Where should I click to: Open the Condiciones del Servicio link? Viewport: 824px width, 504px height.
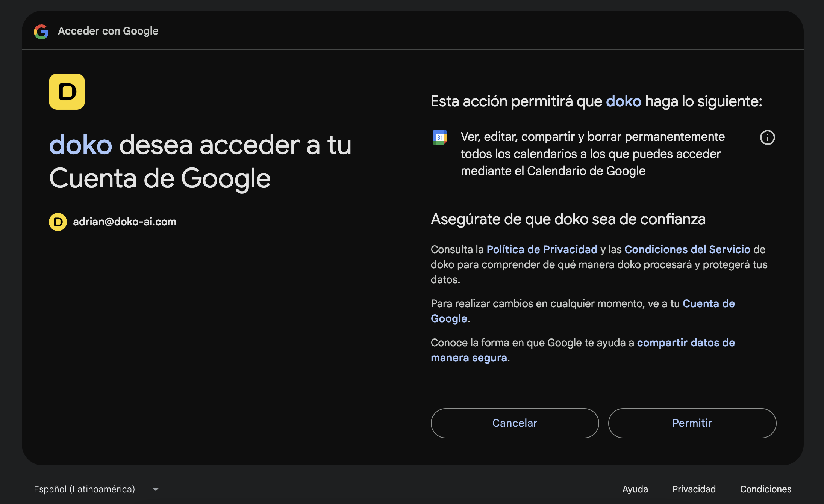tap(687, 249)
